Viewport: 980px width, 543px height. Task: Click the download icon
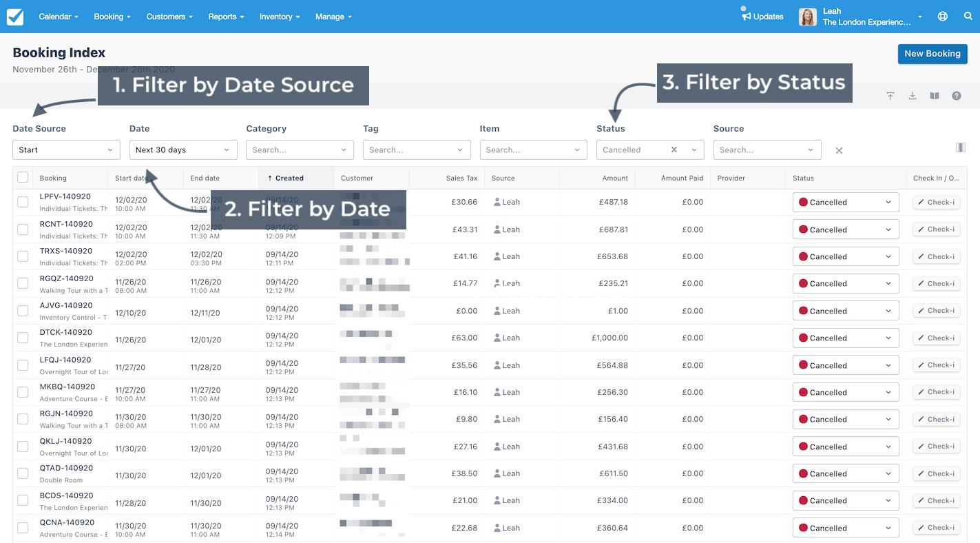click(x=913, y=96)
